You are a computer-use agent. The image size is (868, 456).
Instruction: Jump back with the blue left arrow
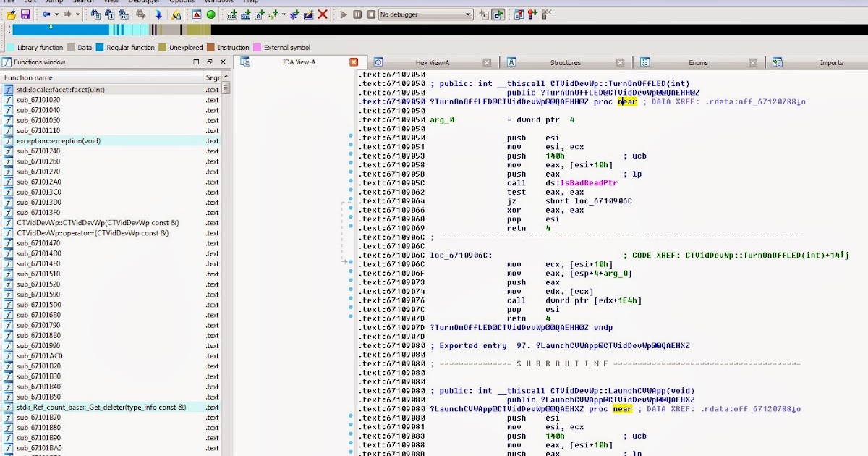[x=46, y=14]
